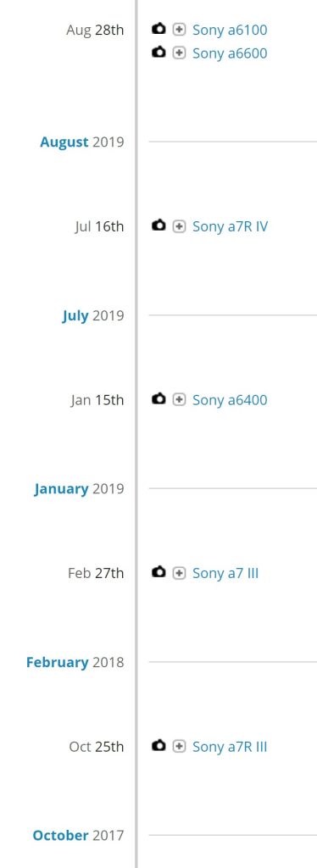Click the camera icon beside Sony a7 III
The height and width of the screenshot is (868, 317).
pyautogui.click(x=158, y=572)
